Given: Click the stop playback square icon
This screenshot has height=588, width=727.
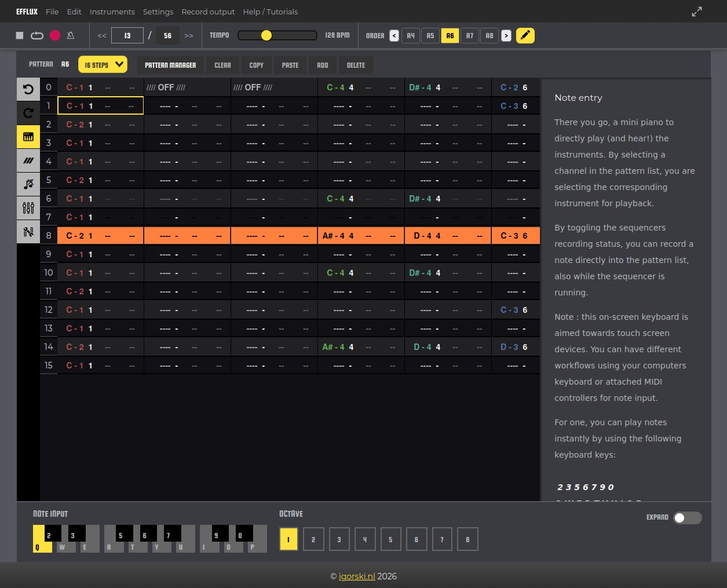Looking at the screenshot, I should click(20, 35).
